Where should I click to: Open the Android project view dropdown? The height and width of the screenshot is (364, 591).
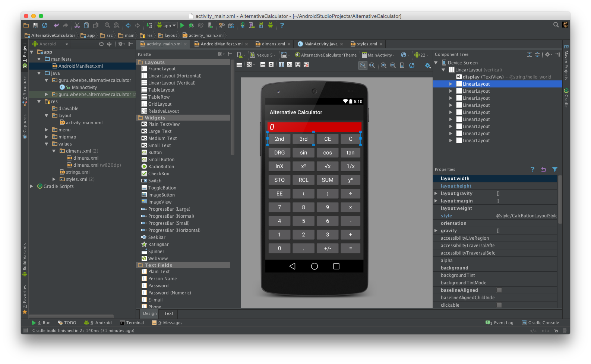pos(51,44)
